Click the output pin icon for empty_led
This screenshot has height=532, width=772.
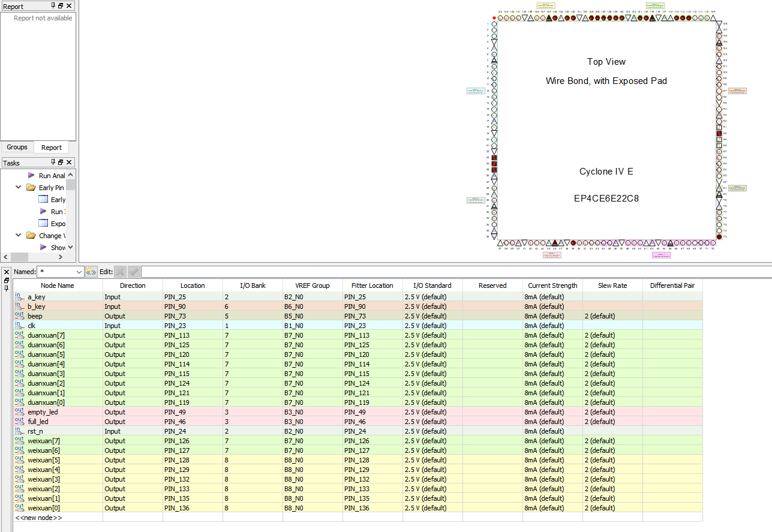[19, 411]
